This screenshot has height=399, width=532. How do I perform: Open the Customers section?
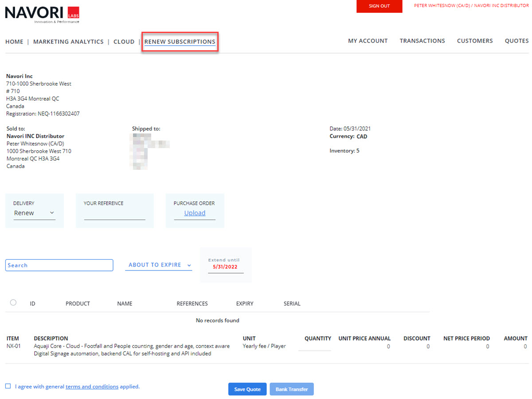click(x=475, y=41)
